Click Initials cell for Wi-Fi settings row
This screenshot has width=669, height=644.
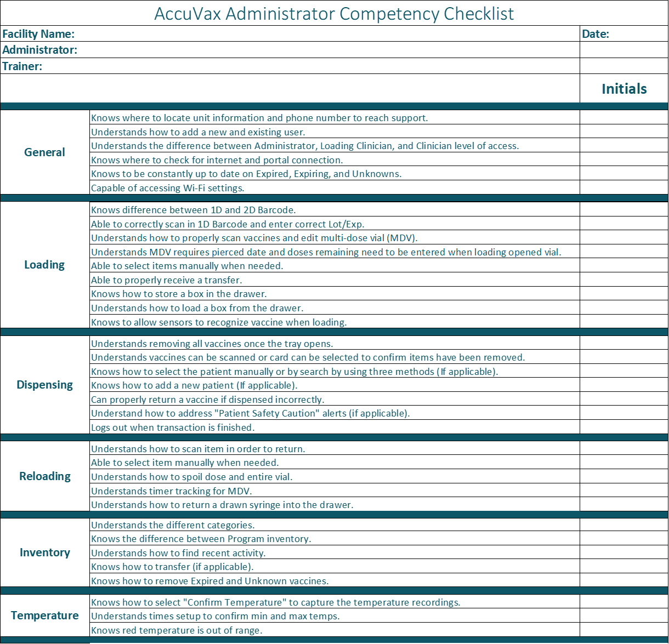pyautogui.click(x=624, y=187)
